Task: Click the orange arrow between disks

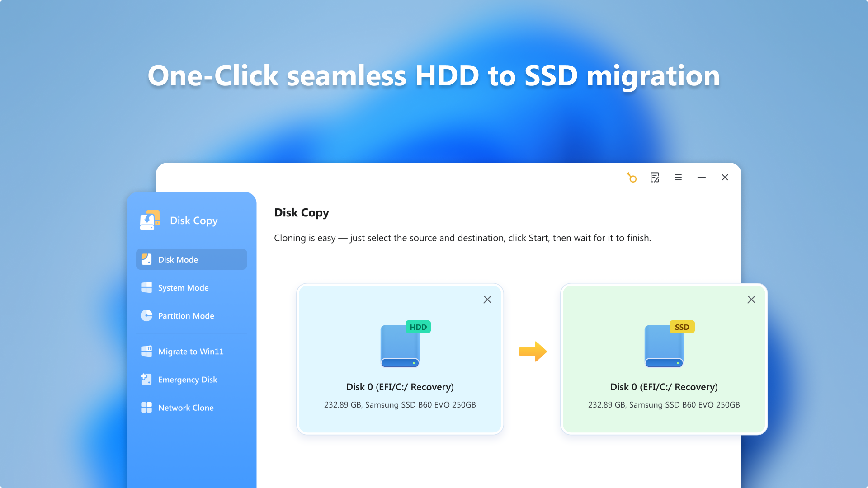Action: (533, 352)
